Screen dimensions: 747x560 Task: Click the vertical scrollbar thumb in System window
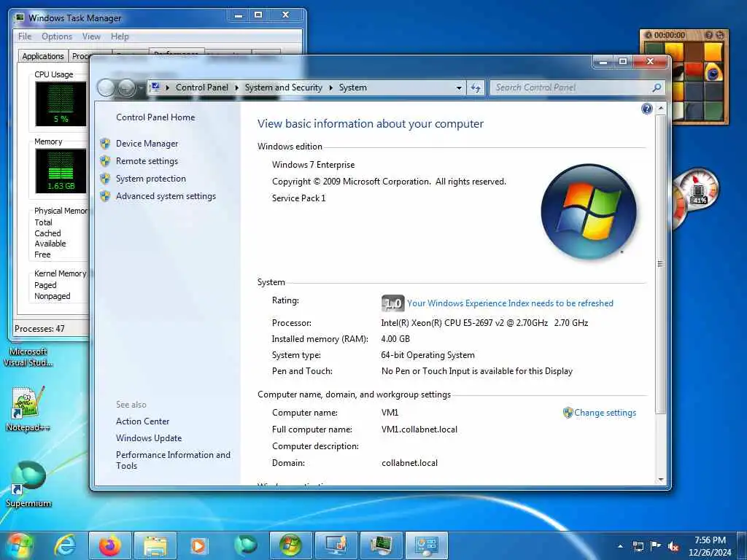(x=660, y=264)
